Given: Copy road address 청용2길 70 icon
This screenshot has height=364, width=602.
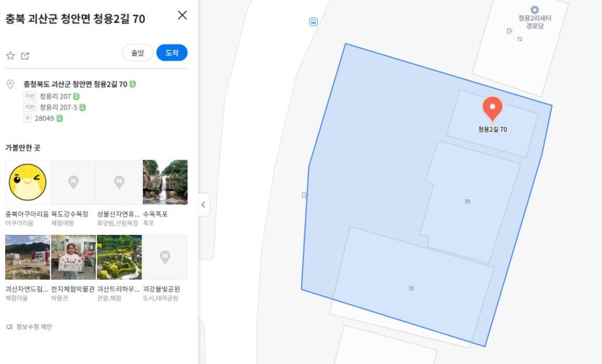Looking at the screenshot, I should (133, 84).
